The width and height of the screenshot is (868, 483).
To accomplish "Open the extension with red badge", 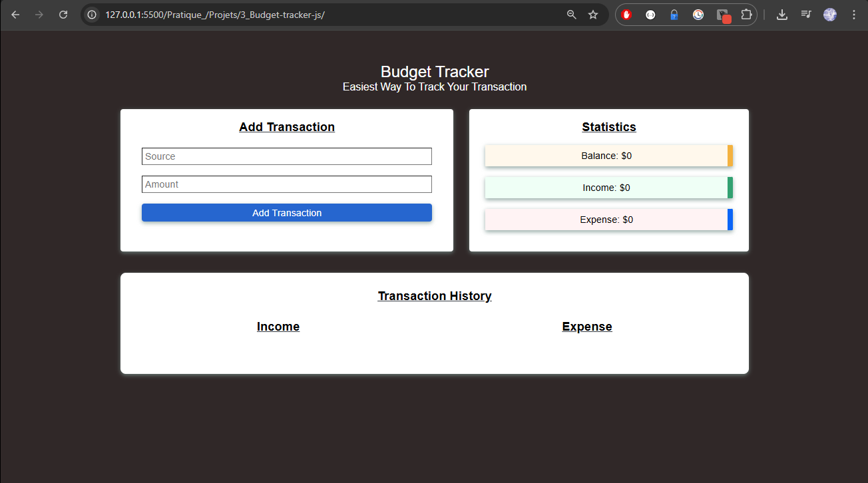I will pos(724,15).
